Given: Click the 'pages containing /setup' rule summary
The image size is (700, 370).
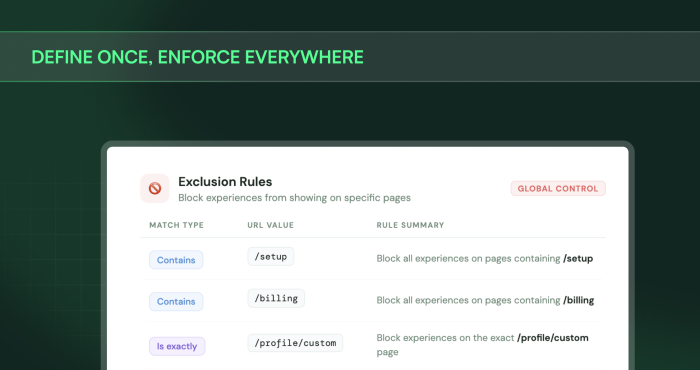Looking at the screenshot, I should click(485, 258).
